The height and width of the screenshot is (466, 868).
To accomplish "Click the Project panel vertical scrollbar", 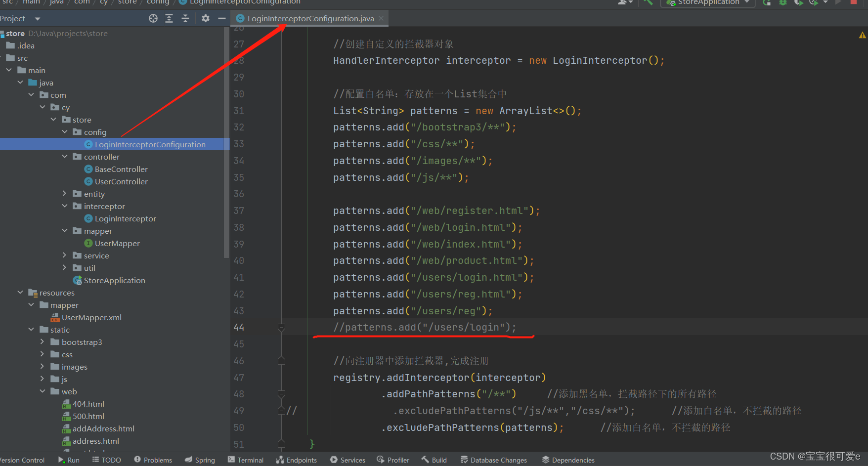I will (226, 143).
